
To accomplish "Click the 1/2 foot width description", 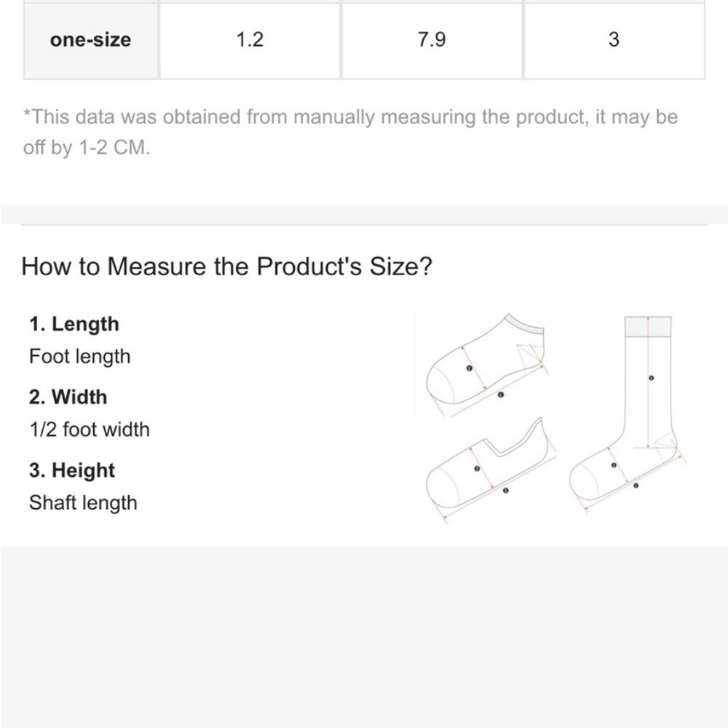I will [x=90, y=430].
